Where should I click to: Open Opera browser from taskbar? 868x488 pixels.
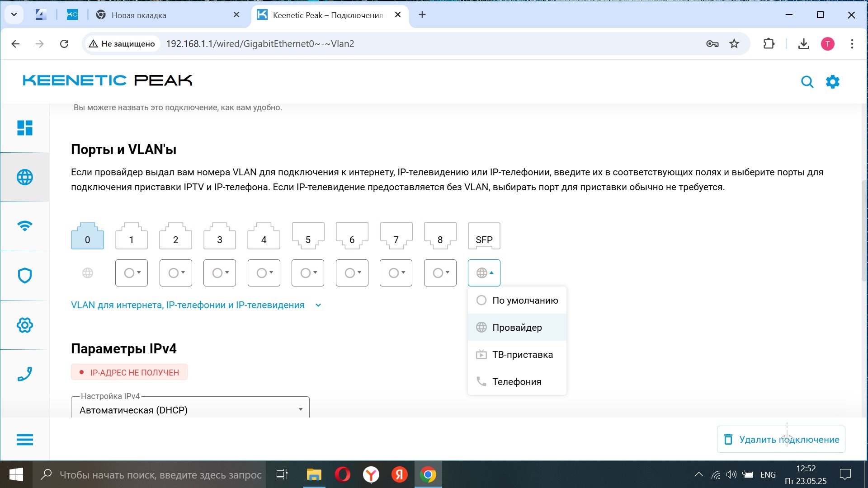(343, 475)
